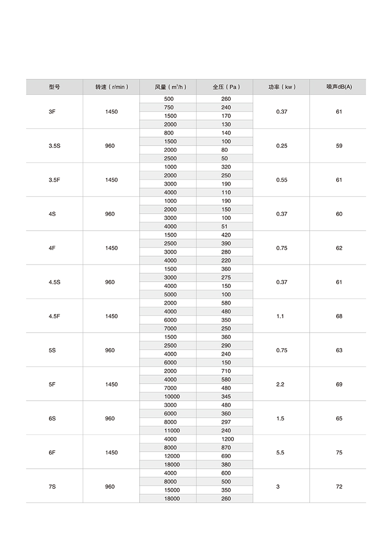Select the 297 pressure value cell
Screen dimensions: 392x554
(226, 422)
